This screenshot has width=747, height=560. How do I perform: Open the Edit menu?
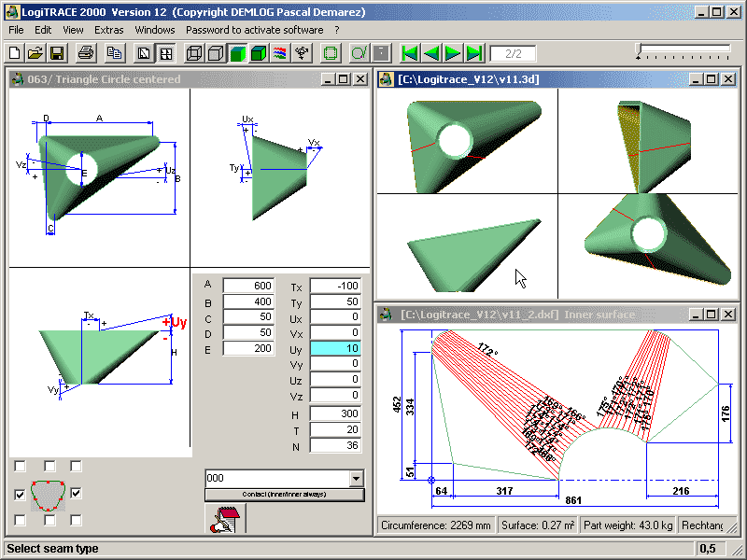click(x=43, y=30)
